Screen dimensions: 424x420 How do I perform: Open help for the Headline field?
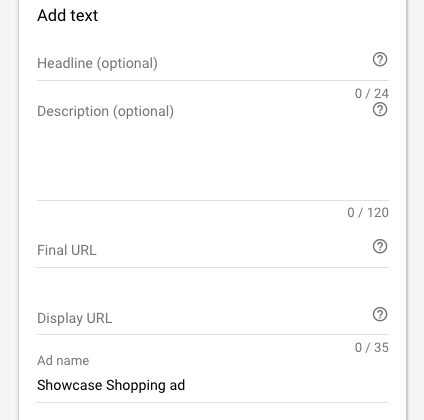click(380, 60)
